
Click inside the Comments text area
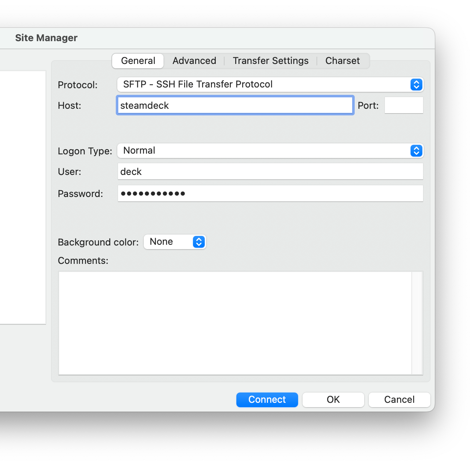click(235, 323)
